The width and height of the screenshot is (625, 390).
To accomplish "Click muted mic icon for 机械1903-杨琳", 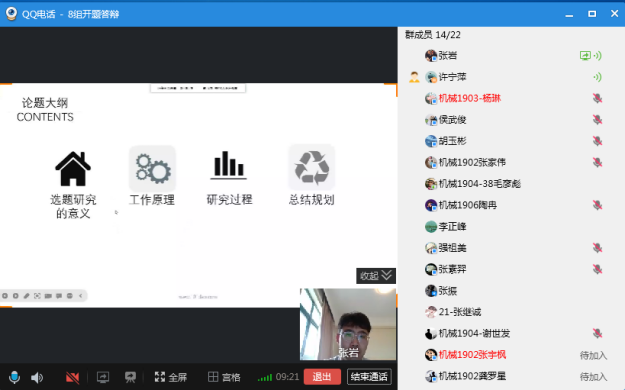I will point(597,98).
